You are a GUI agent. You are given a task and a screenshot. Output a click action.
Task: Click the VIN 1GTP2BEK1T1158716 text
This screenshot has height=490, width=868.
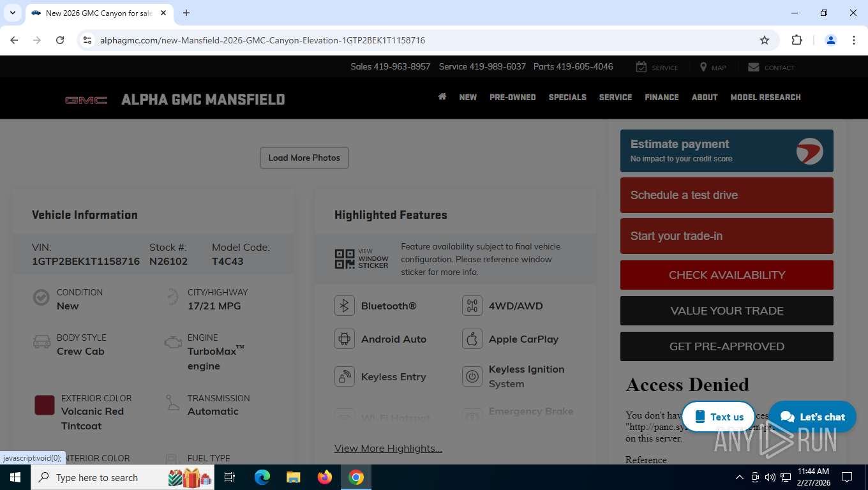(86, 261)
